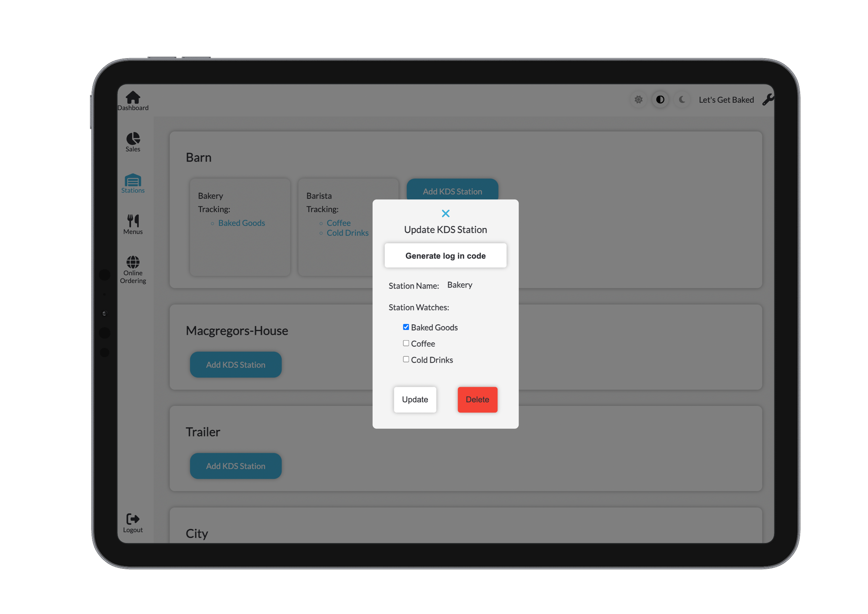This screenshot has width=868, height=614.
Task: Uncheck the Baked Goods checkbox
Action: tap(406, 327)
